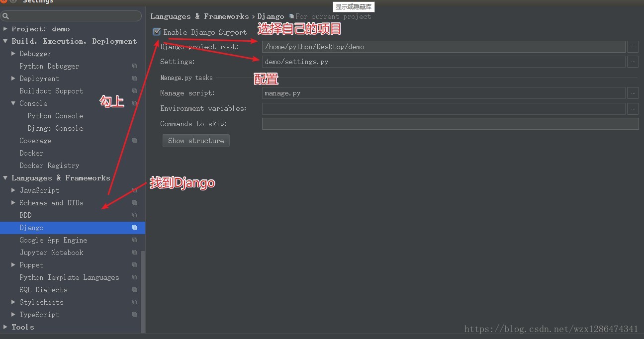The width and height of the screenshot is (644, 339).
Task: Expand the Puppet node
Action: 13,265
